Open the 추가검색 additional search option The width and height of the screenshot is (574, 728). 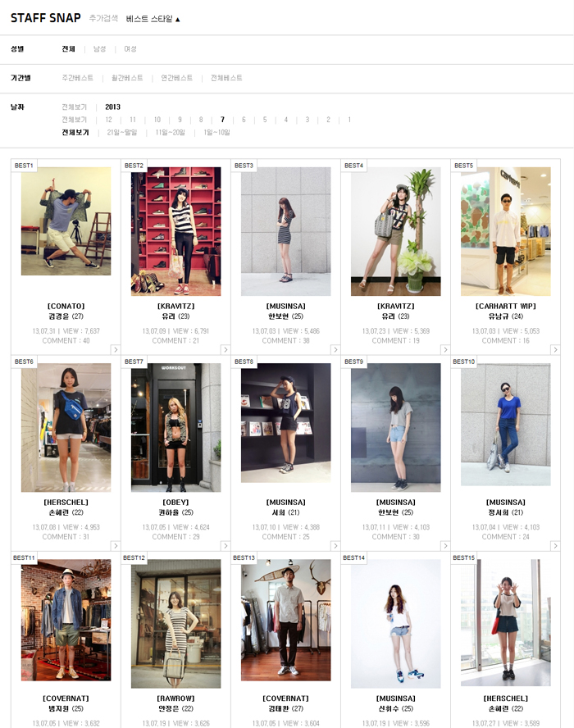[103, 18]
